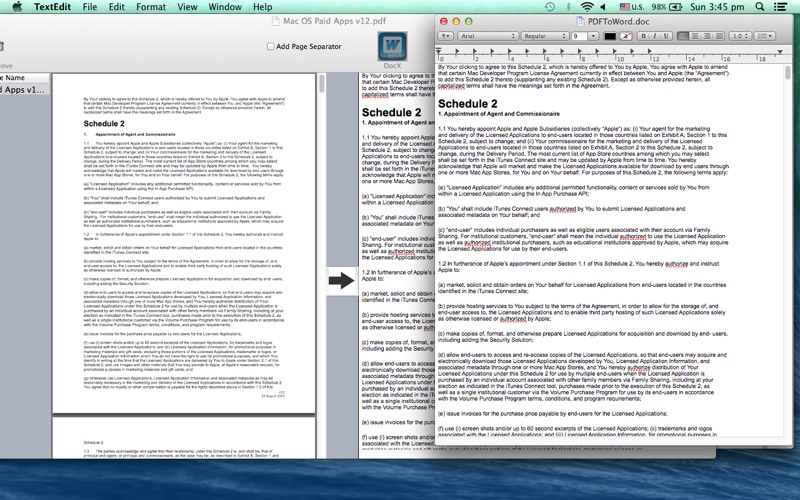Toggle italic formatting
The height and width of the screenshot is (500, 800).
pos(655,36)
